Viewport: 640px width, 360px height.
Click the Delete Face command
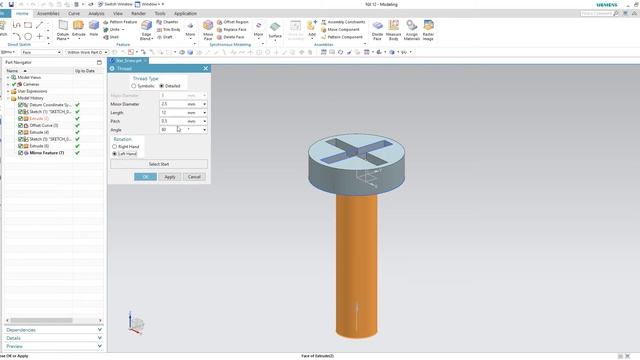click(x=230, y=37)
